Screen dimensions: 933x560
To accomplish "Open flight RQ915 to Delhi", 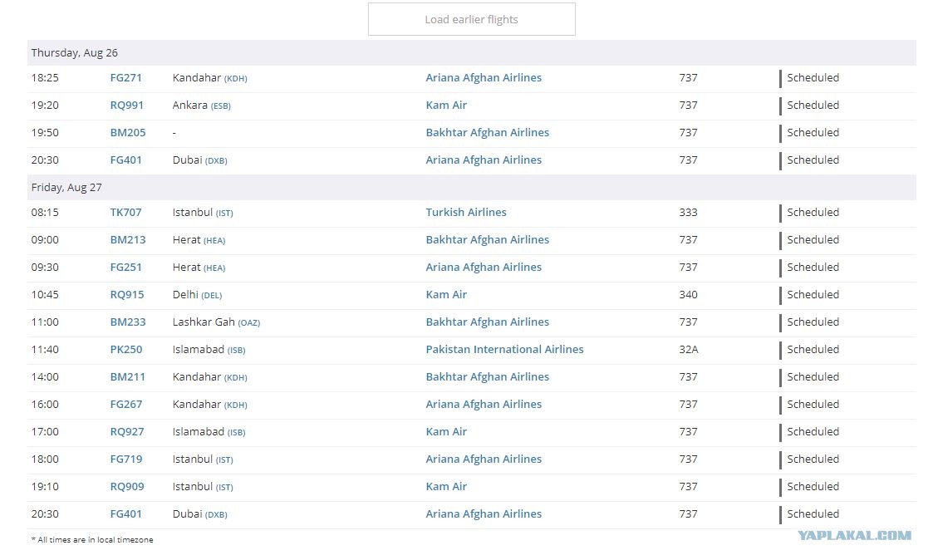I will coord(127,295).
